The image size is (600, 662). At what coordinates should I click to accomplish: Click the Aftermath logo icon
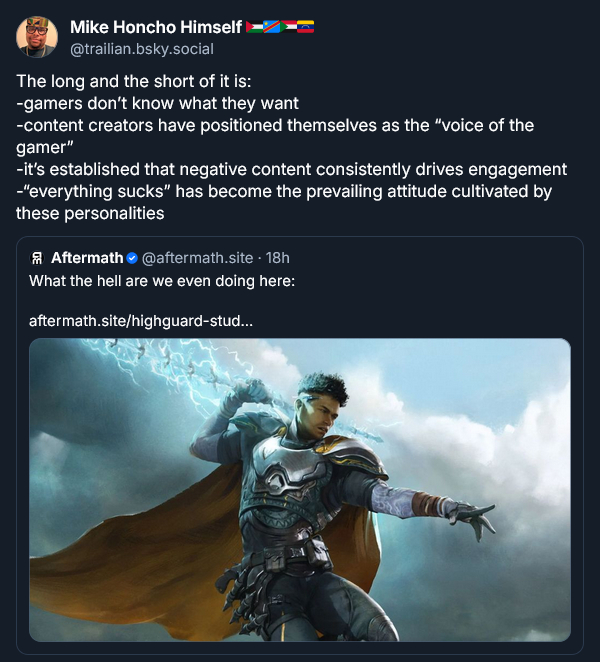tap(37, 258)
